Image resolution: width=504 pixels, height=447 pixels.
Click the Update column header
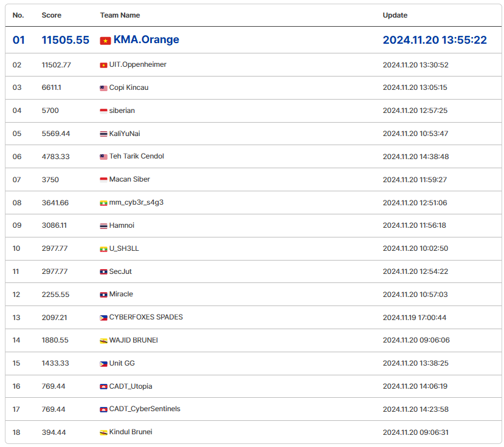[x=395, y=15]
